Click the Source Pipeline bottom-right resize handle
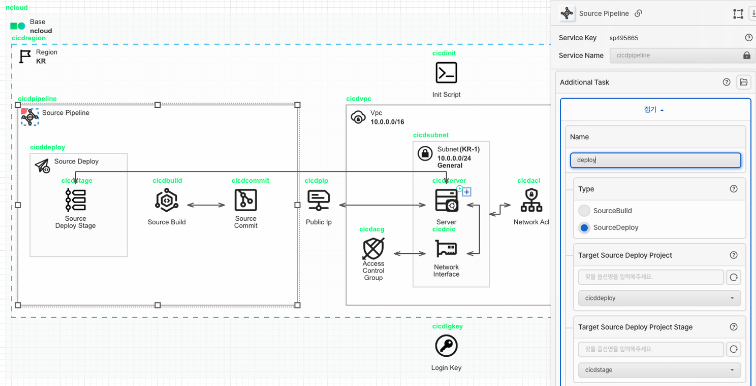Viewport: 756px width, 386px height. click(297, 305)
